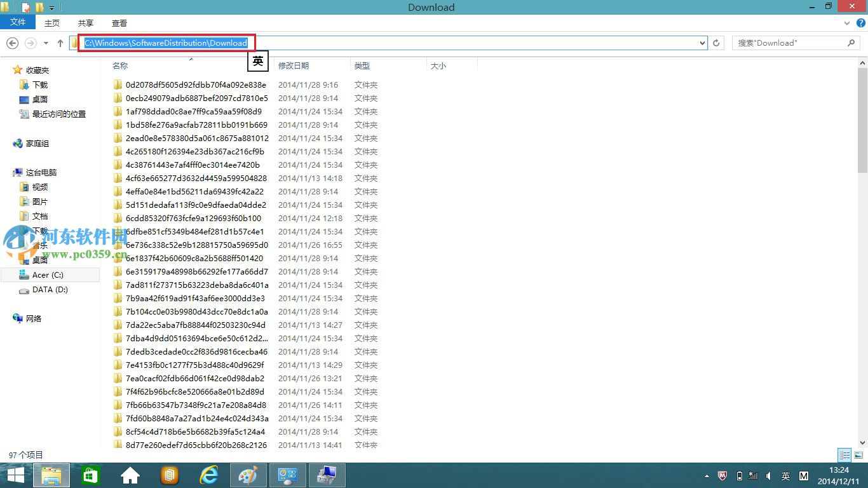This screenshot has width=868, height=488.
Task: Toggle the 英 input language indicator
Action: (x=786, y=475)
